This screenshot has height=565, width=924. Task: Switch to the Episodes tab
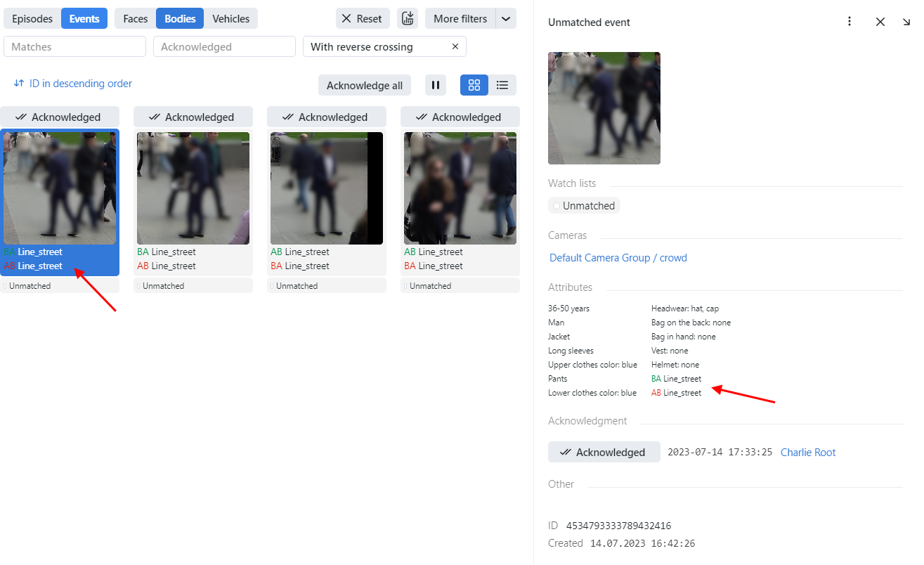tap(32, 19)
